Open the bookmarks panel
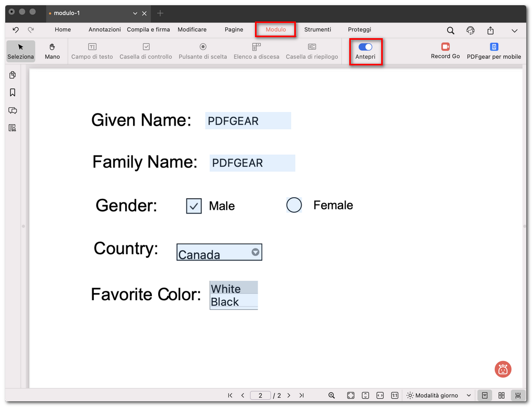 pyautogui.click(x=12, y=93)
